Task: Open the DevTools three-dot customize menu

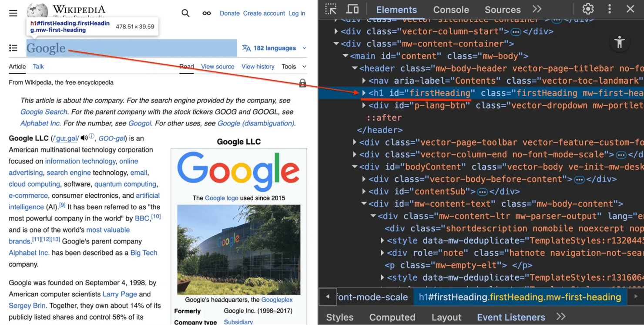Action: click(610, 9)
